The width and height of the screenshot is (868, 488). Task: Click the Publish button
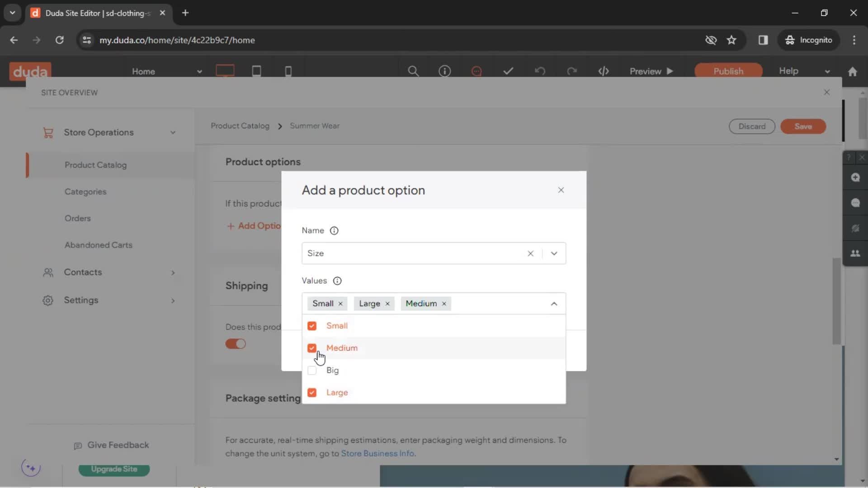pos(728,71)
